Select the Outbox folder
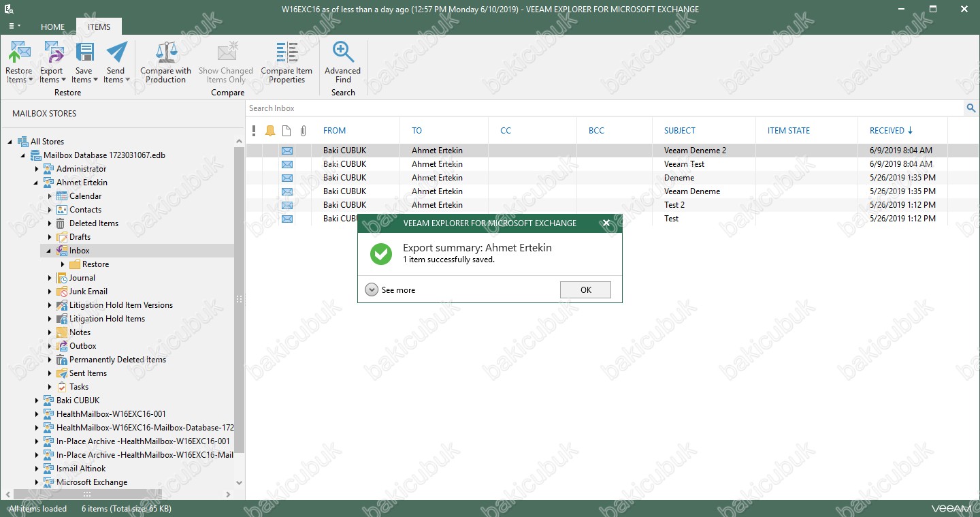This screenshot has height=517, width=980. click(x=83, y=346)
